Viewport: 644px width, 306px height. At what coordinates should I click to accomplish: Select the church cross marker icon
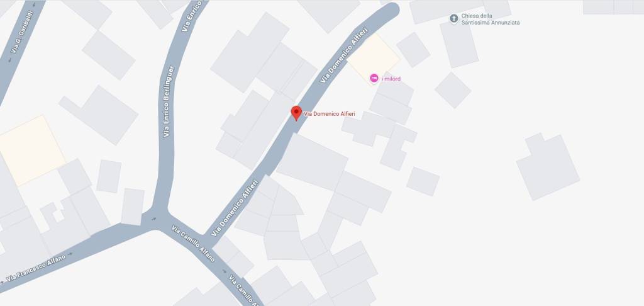(454, 18)
